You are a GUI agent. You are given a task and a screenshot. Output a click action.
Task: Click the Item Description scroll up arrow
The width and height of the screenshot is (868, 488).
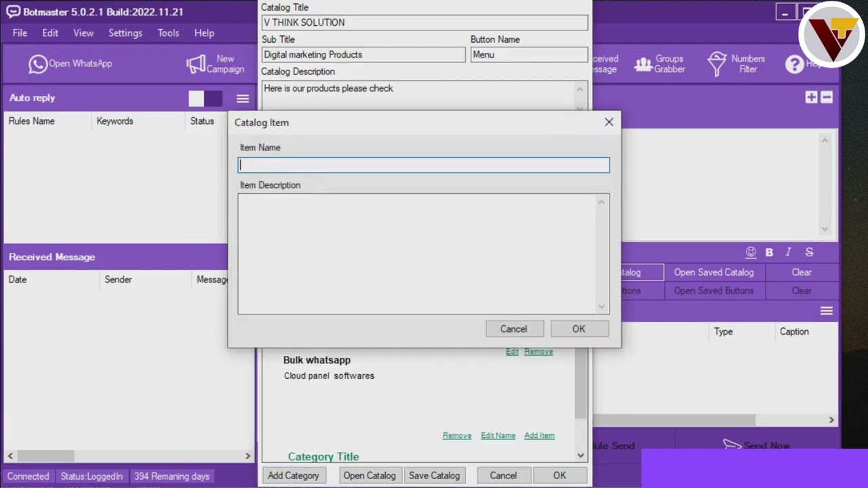pyautogui.click(x=601, y=201)
